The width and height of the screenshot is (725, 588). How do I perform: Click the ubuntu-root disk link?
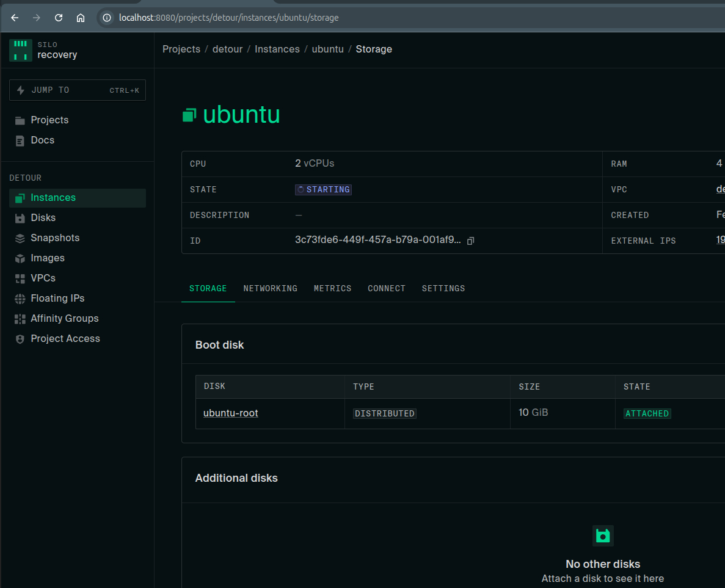pyautogui.click(x=230, y=413)
